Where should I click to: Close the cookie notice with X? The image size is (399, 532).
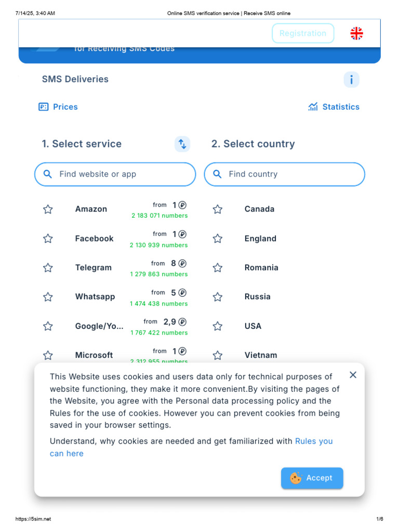(353, 375)
